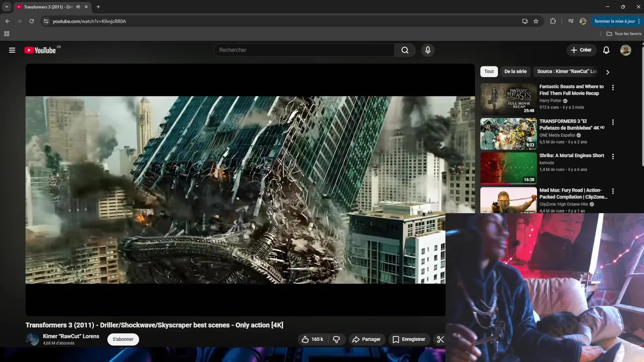Screen dimensions: 644x362
Task: Open the browser extensions puzzle icon
Action: tap(553, 21)
